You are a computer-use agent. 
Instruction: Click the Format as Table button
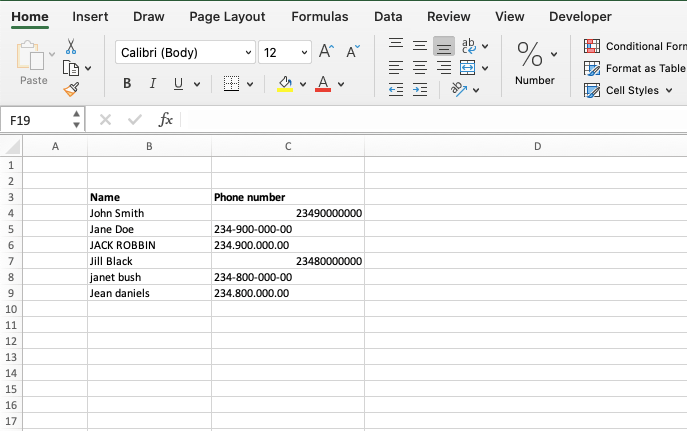coord(634,68)
